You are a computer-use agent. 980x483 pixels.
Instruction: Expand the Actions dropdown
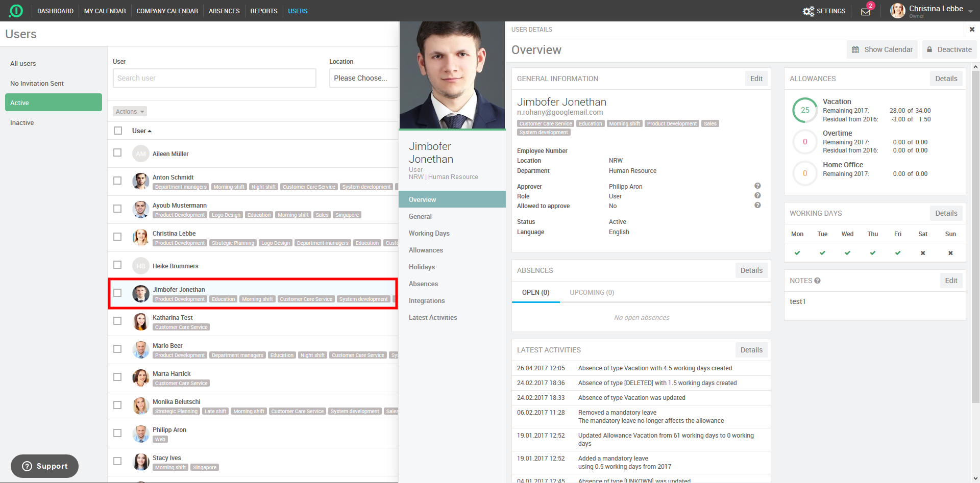point(130,112)
